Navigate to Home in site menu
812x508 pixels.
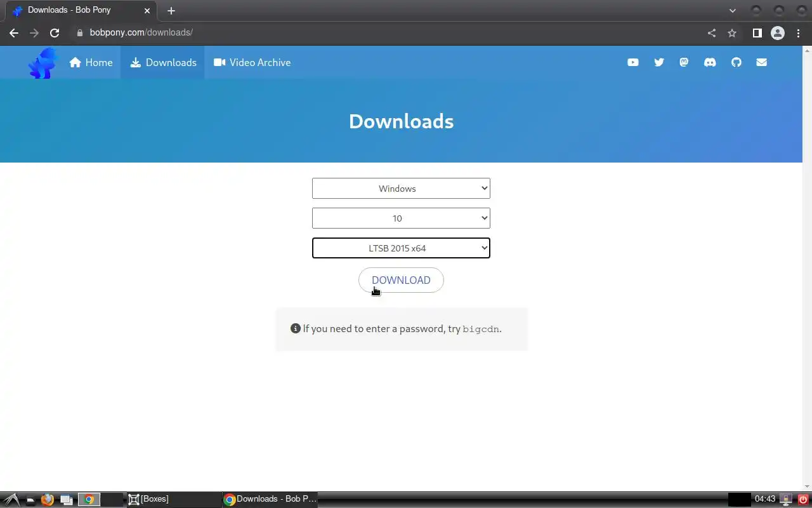tap(91, 62)
